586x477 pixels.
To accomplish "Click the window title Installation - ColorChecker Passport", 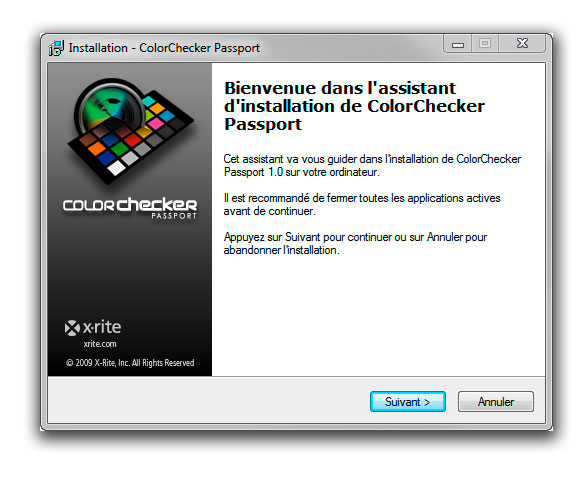I will [164, 48].
